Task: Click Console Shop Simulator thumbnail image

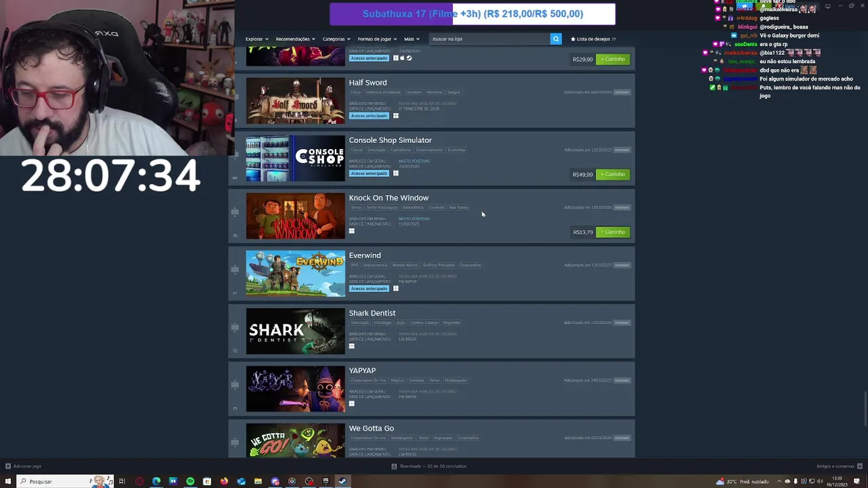Action: 295,158
